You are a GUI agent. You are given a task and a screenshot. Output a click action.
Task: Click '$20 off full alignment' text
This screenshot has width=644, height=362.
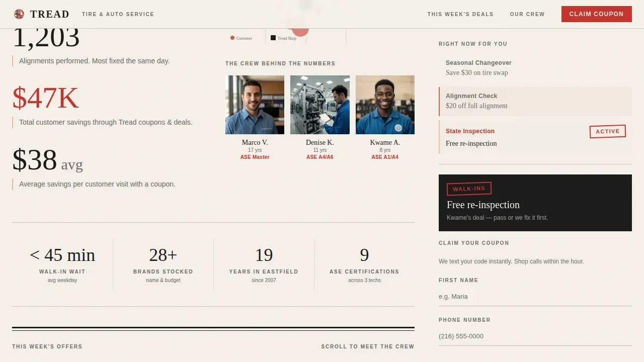click(x=476, y=106)
